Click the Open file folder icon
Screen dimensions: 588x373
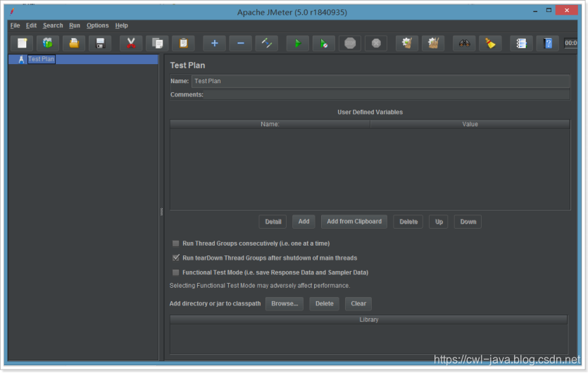tap(74, 43)
